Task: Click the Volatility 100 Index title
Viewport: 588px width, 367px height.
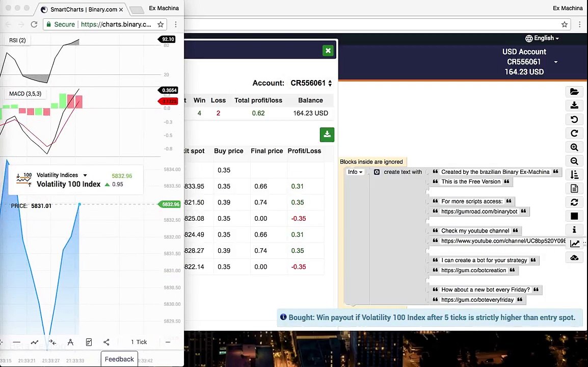Action: [69, 184]
